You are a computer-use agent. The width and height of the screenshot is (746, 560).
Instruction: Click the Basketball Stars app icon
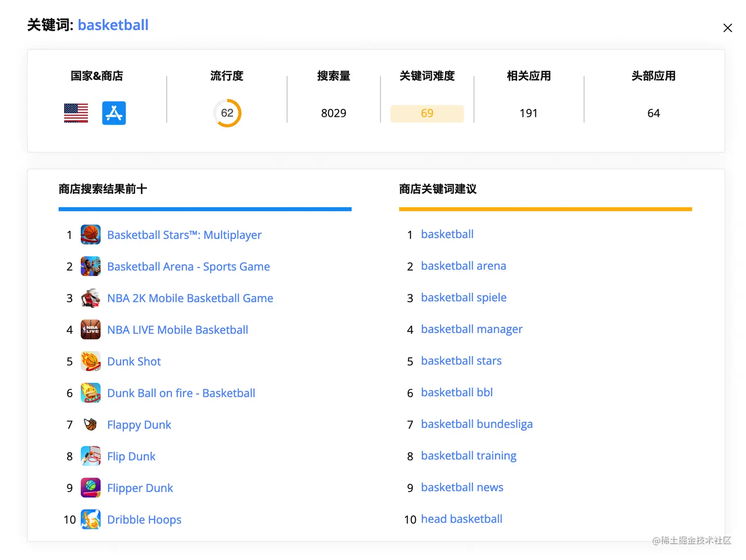coord(90,235)
